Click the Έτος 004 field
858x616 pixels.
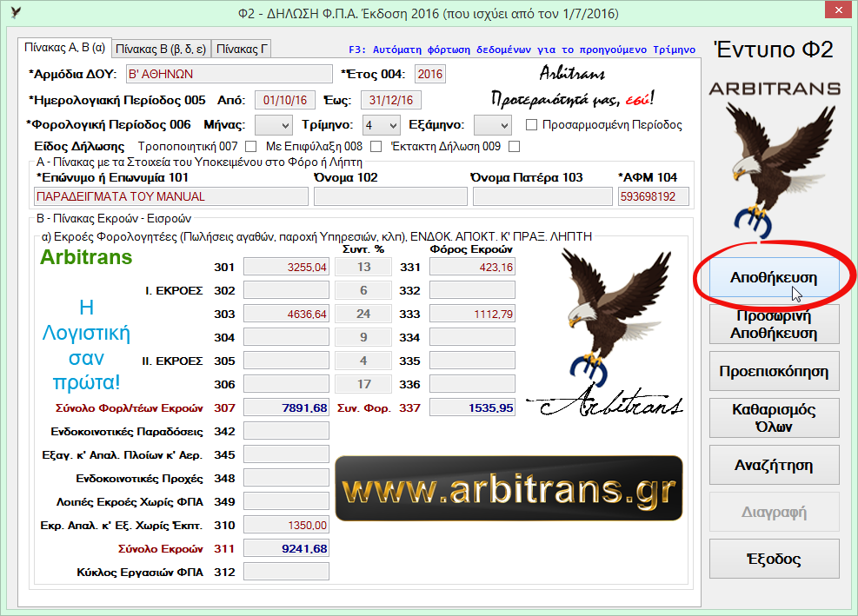430,74
